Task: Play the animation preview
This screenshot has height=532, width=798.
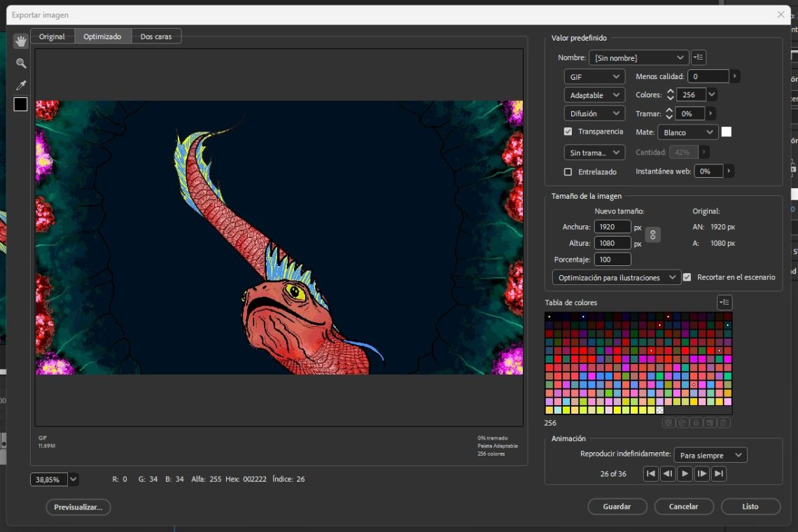Action: coord(685,474)
